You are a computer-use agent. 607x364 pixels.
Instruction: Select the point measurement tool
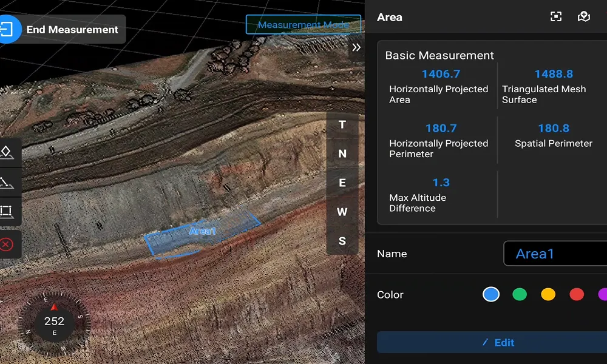pyautogui.click(x=7, y=152)
